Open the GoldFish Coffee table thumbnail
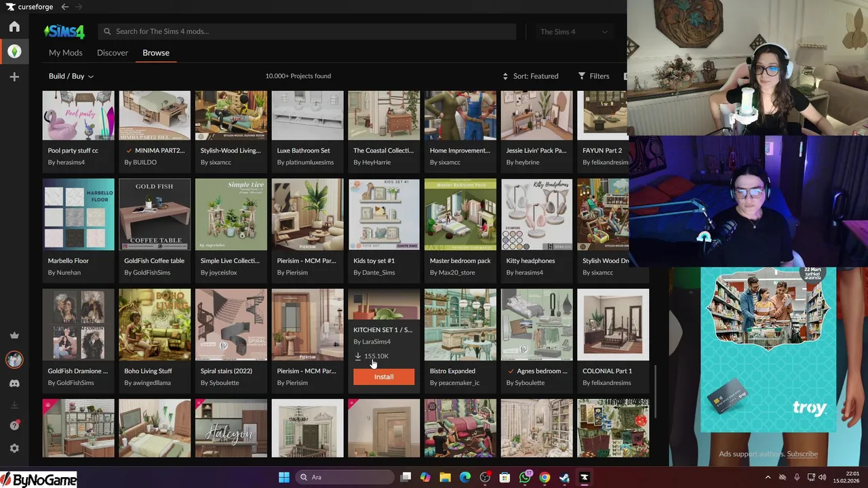 (155, 214)
